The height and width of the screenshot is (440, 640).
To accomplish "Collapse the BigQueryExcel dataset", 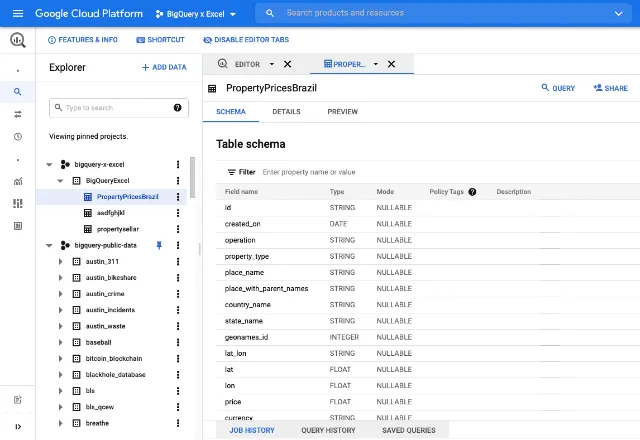I will coord(60,180).
